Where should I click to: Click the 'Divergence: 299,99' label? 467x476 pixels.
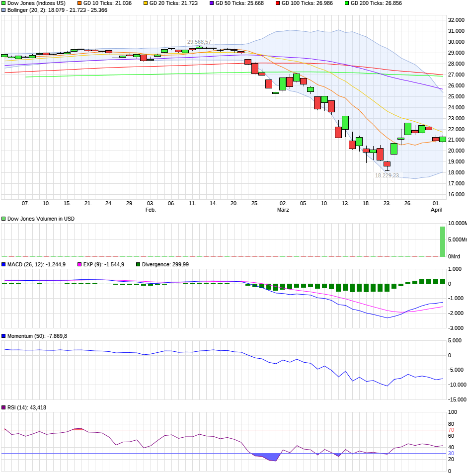pos(165,264)
